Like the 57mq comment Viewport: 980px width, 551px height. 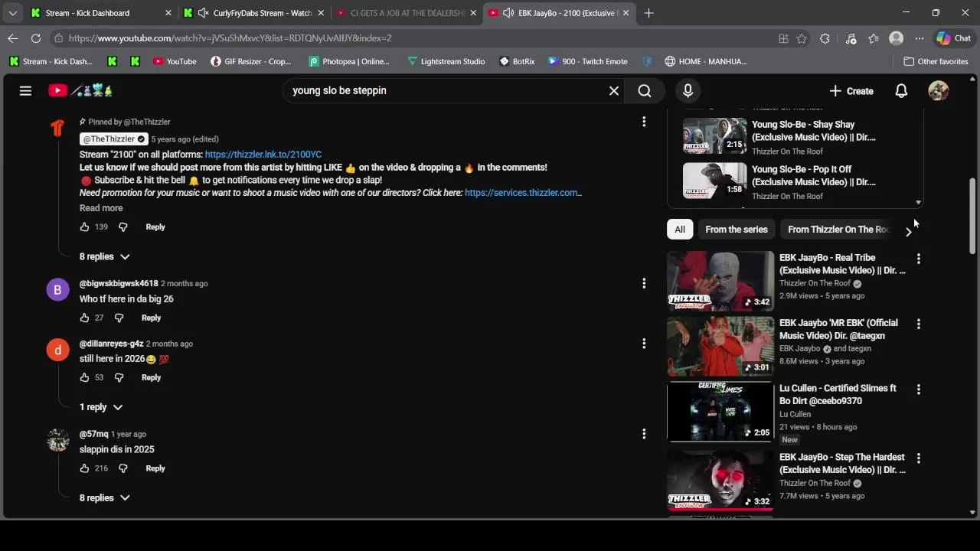(84, 468)
